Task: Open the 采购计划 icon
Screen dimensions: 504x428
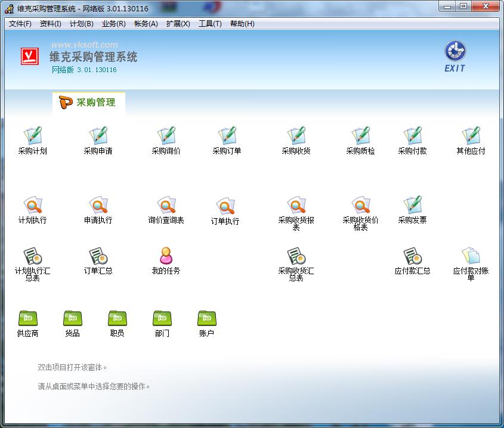Action: pos(33,135)
